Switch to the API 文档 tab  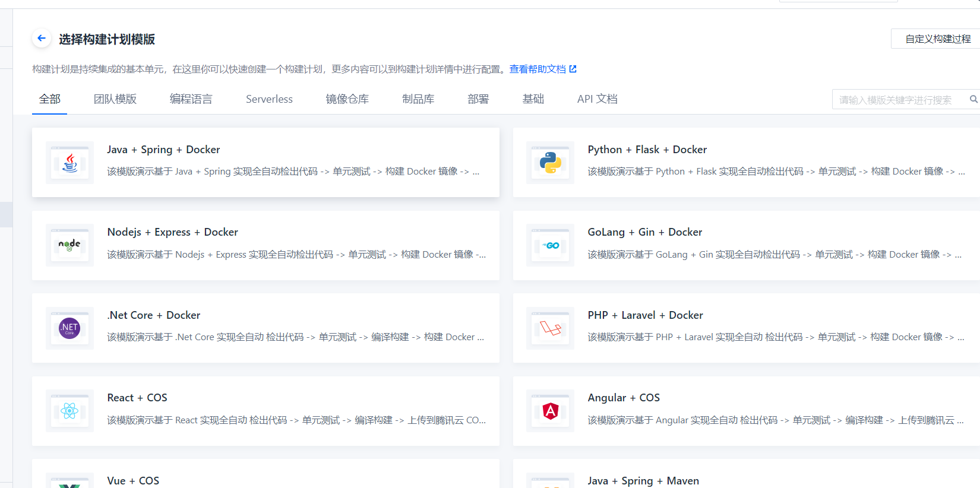[598, 99]
